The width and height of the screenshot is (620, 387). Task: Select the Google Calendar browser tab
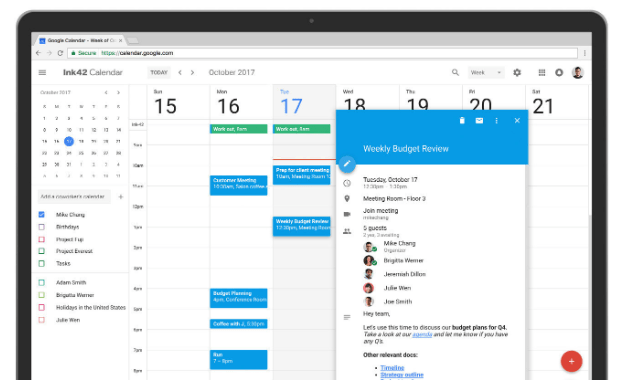tap(80, 40)
